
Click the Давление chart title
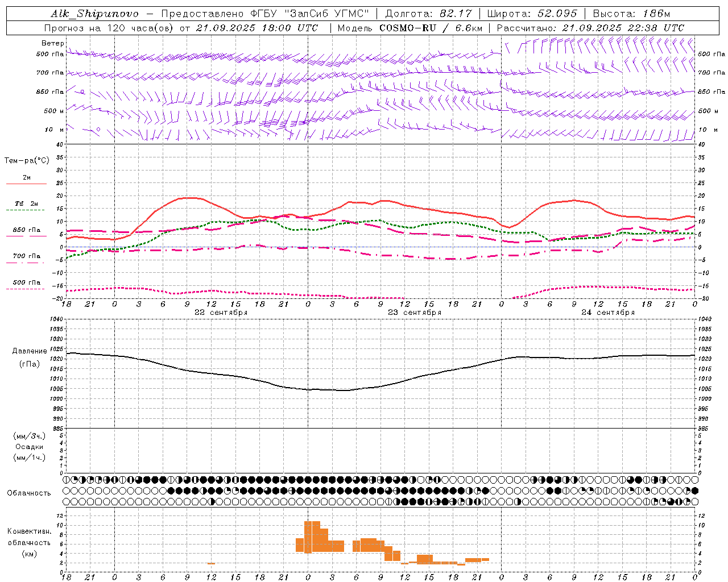tap(30, 351)
